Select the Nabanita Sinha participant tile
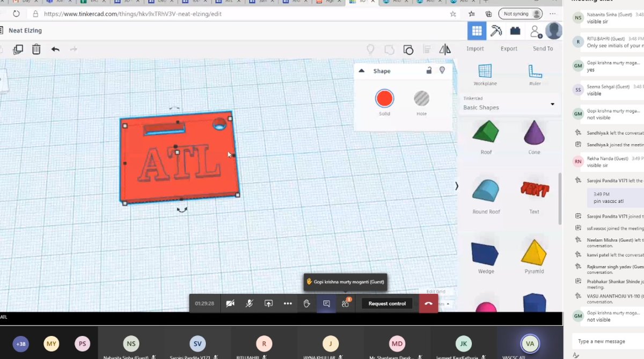The height and width of the screenshot is (359, 644). 130,344
